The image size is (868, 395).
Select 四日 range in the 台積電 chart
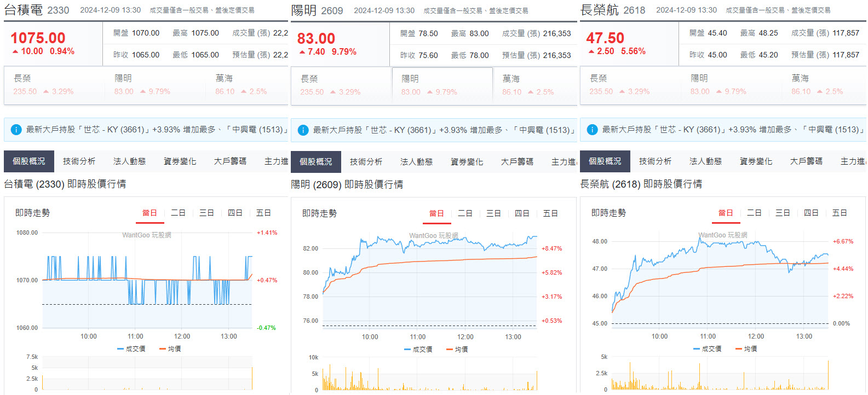coord(235,213)
